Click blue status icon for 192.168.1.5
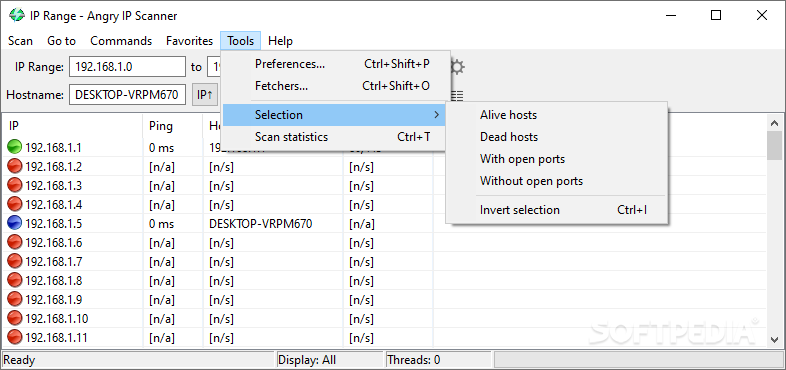The width and height of the screenshot is (786, 370). click(15, 223)
